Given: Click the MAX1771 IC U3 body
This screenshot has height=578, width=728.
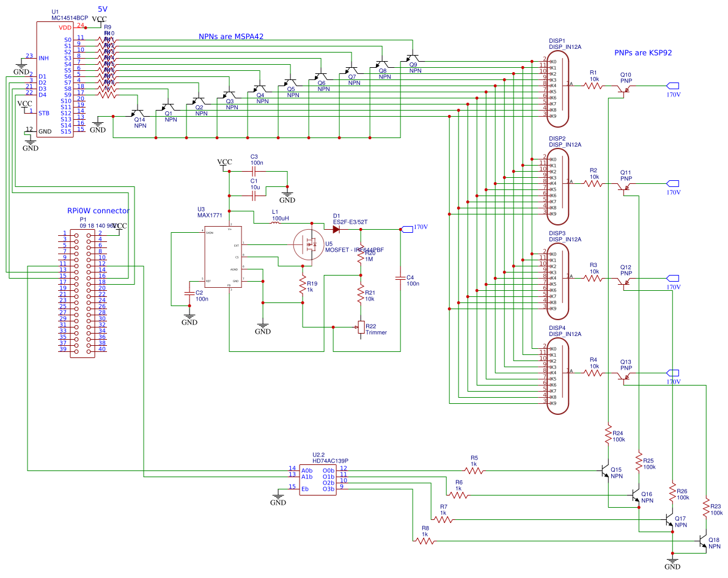Looking at the screenshot, I should [223, 257].
